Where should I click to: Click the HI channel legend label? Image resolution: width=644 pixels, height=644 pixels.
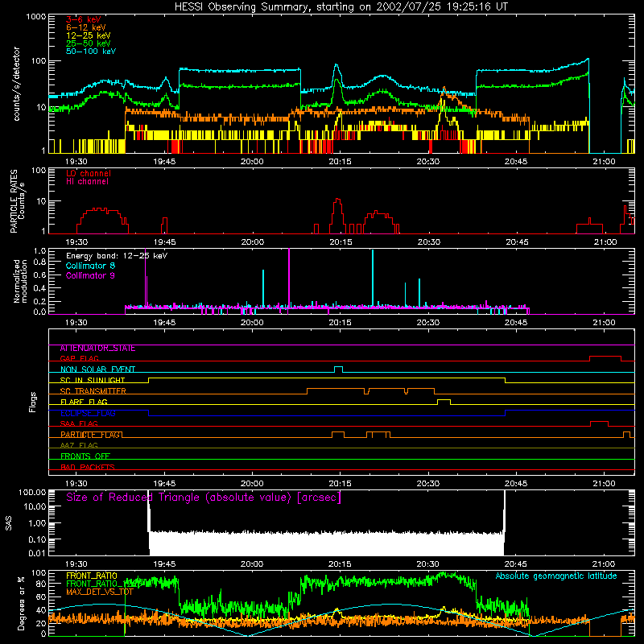87,182
